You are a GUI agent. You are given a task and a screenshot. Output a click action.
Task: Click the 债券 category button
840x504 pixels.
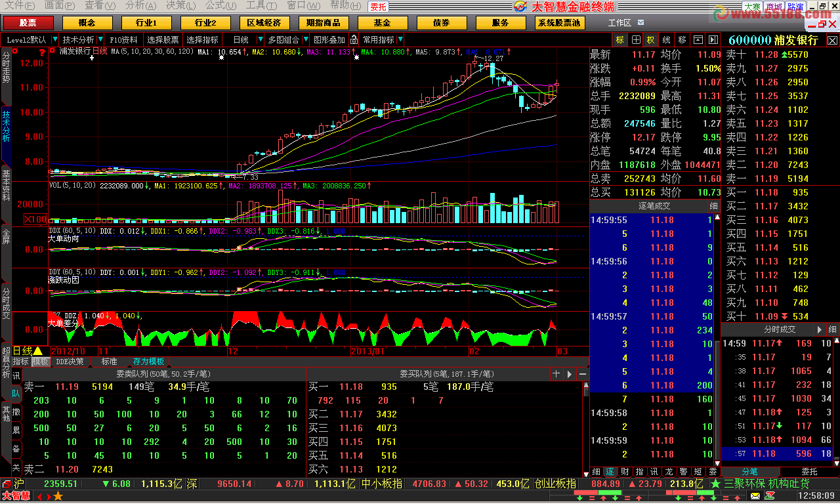point(441,22)
